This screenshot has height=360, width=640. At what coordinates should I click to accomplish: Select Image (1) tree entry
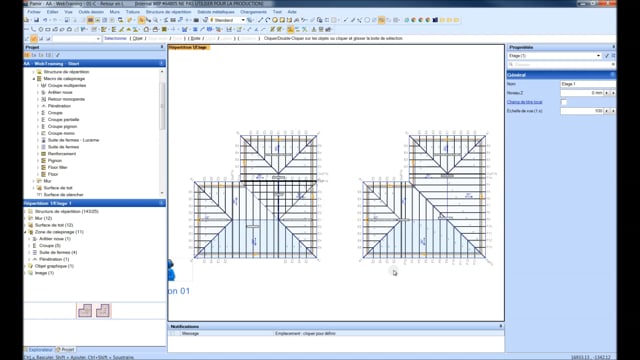coord(44,273)
